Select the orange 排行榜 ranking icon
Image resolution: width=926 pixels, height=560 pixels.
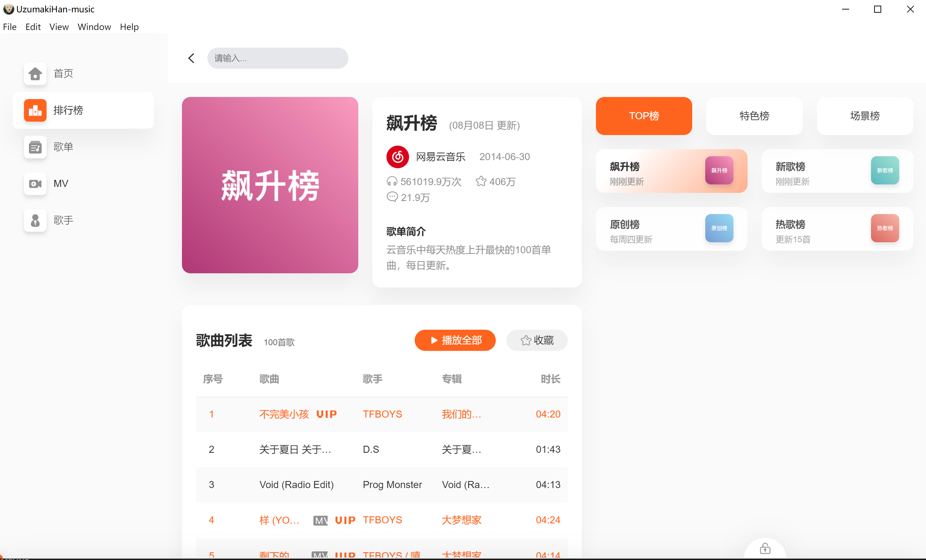tap(35, 110)
